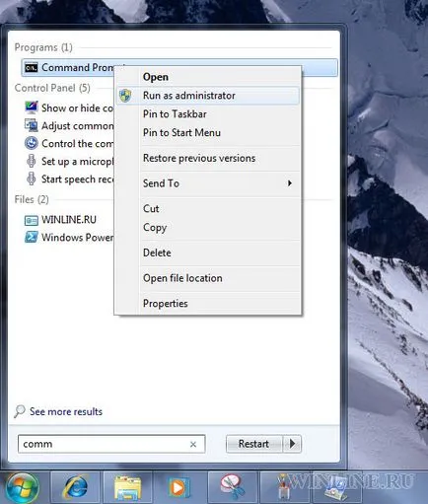The image size is (428, 504).
Task: Click the Control Panel (5) group header
Action: coord(52,88)
